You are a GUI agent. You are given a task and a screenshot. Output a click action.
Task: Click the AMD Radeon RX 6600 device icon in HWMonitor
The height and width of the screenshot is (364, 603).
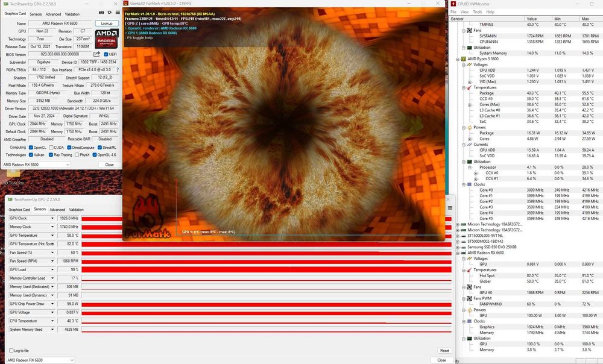463,253
